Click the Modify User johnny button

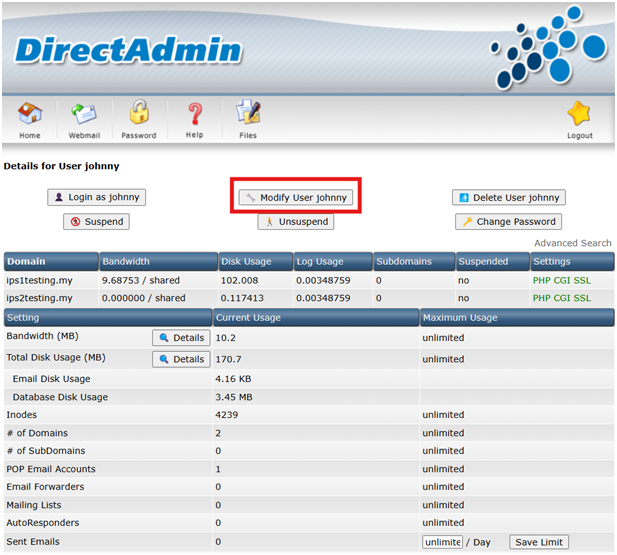296,198
